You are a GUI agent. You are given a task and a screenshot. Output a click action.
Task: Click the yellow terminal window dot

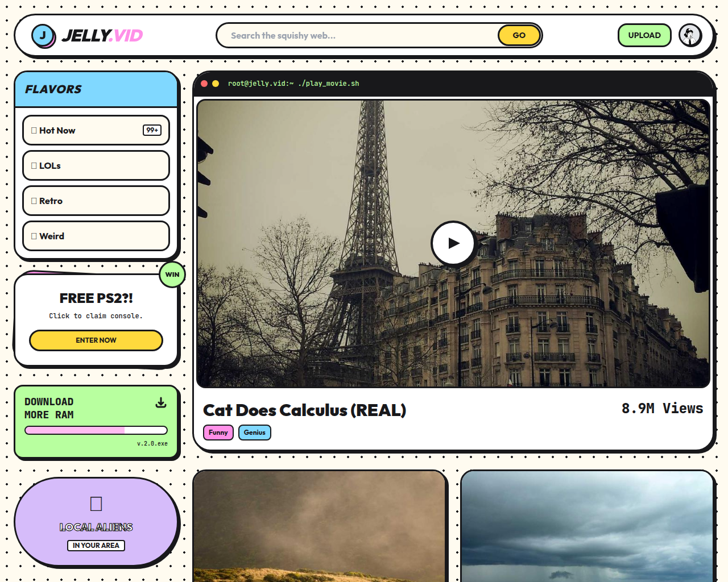216,84
